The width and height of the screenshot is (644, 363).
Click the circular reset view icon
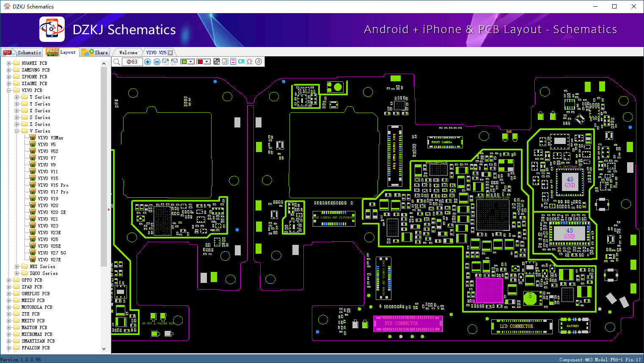pyautogui.click(x=259, y=61)
